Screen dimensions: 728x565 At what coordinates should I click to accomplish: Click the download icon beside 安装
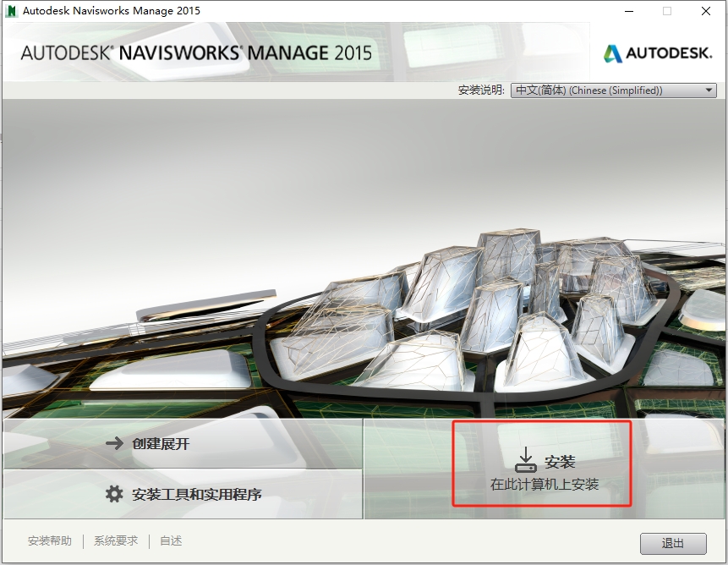526,459
